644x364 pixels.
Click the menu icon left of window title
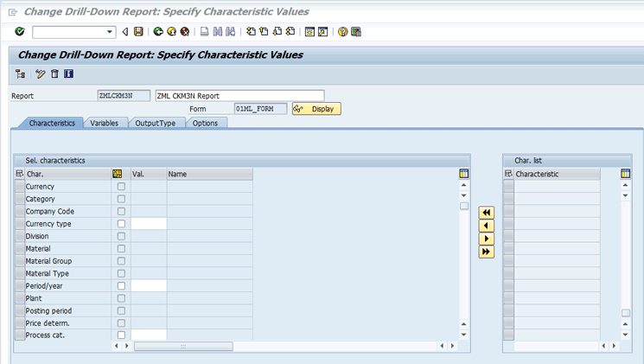[x=13, y=12]
